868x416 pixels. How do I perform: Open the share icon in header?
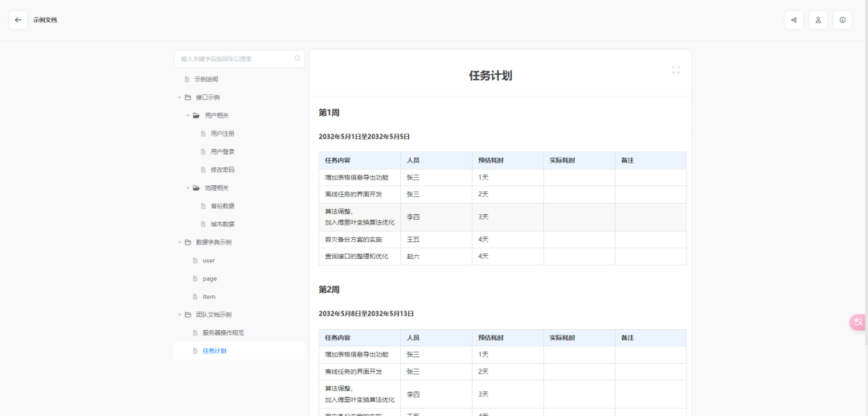coord(793,20)
